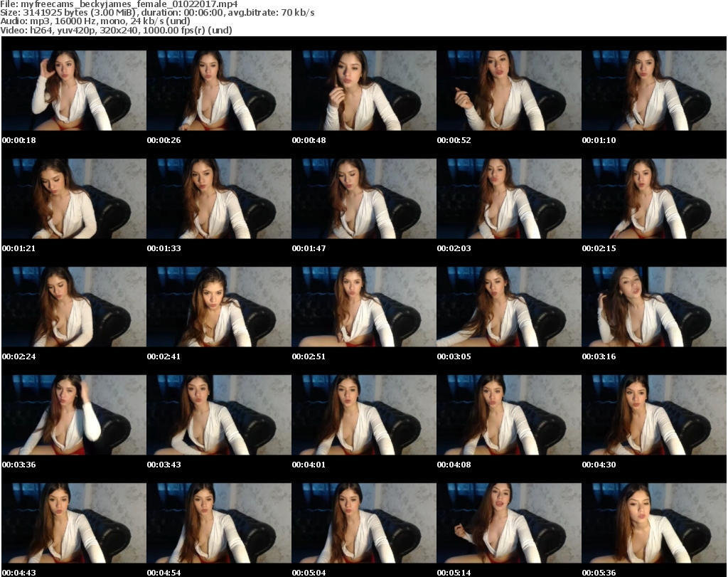The height and width of the screenshot is (577, 728).
Task: Choose the preview image at 00:03:43
Action: (219, 415)
